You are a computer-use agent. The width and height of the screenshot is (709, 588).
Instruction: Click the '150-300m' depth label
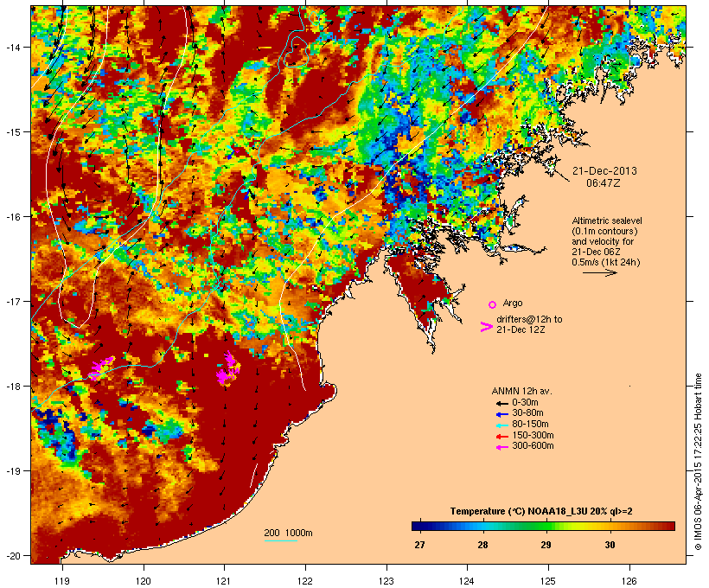[x=533, y=435]
